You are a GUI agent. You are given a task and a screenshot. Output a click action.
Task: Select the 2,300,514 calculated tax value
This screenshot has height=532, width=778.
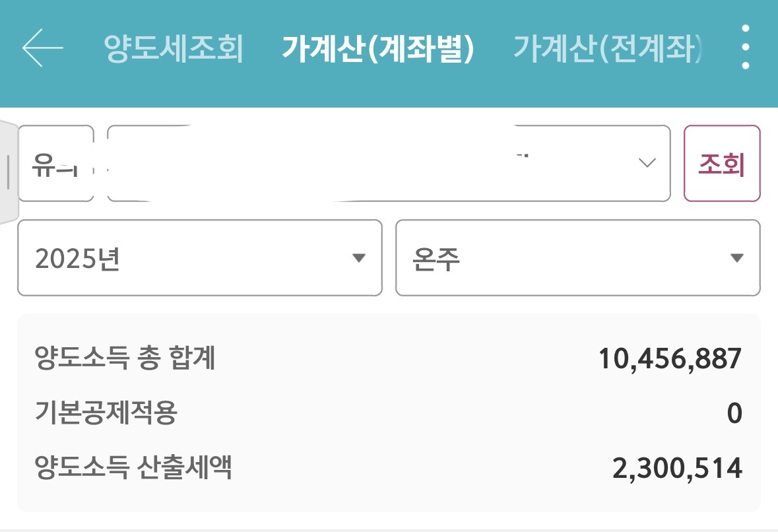[x=677, y=469]
